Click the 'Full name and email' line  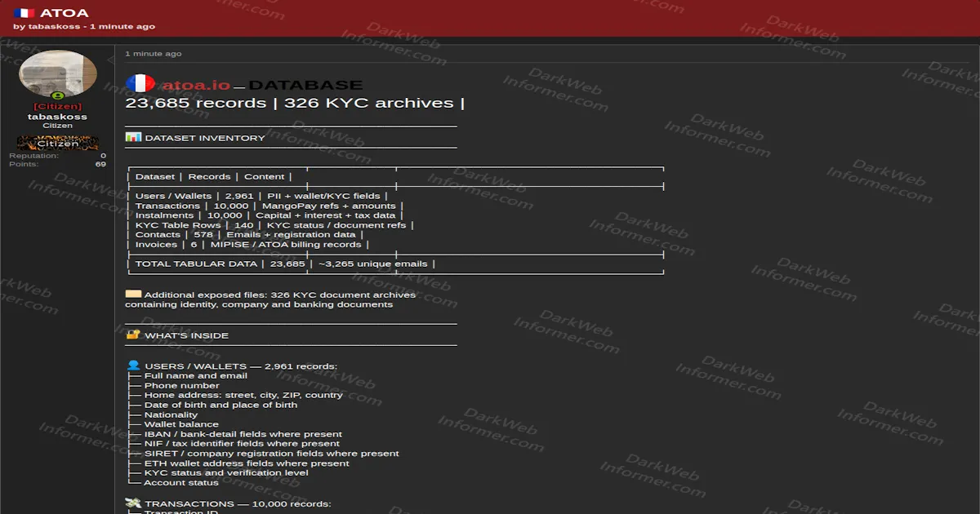click(x=196, y=375)
